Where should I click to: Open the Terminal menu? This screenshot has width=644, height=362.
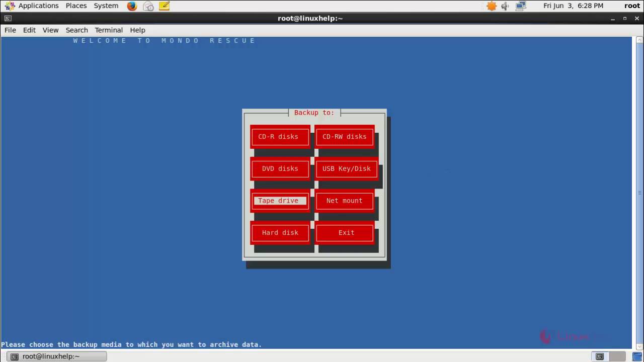pos(109,30)
